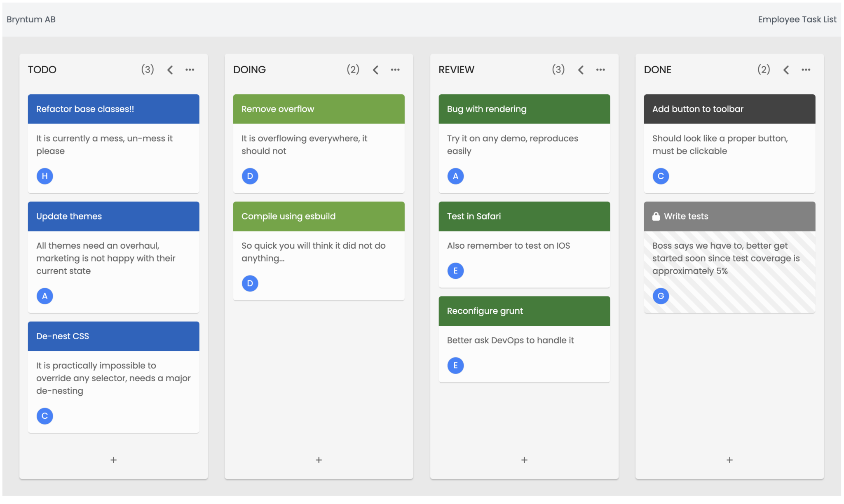Click text "It is overflowing everywhere, it should not"
This screenshot has width=844, height=504.
[x=304, y=145]
